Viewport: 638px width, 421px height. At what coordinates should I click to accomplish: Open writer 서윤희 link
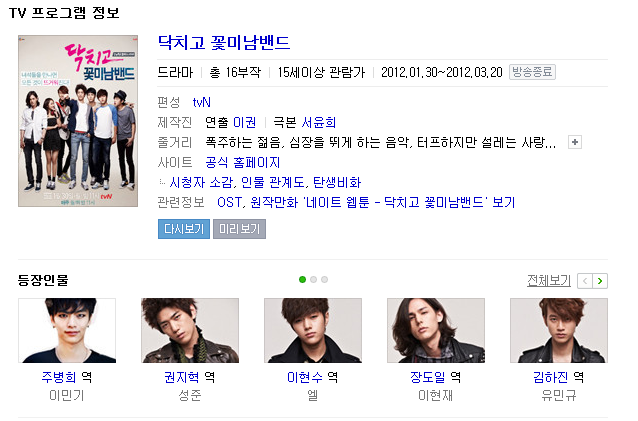point(319,122)
